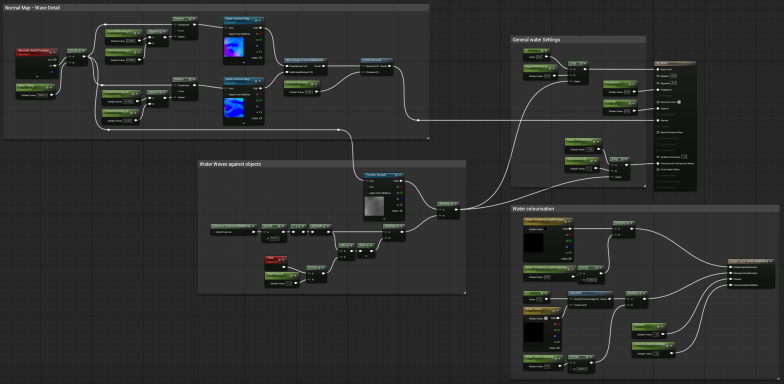Edit the Ripple Speed default value
Image resolution: width=784 pixels, height=384 pixels.
coord(288,283)
